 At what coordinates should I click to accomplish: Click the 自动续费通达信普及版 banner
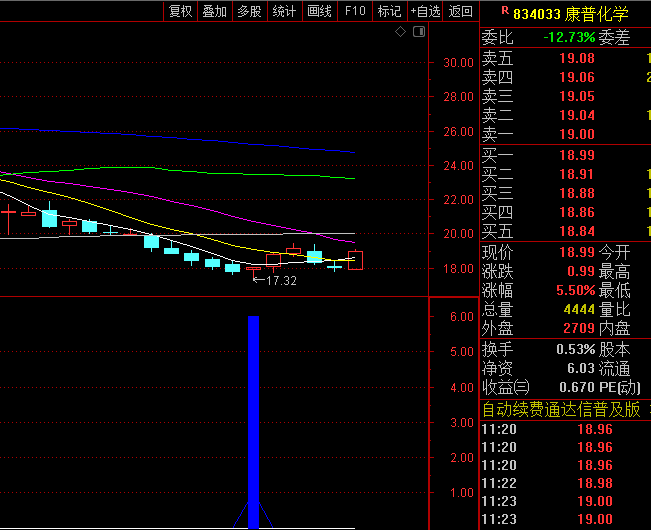[x=561, y=409]
